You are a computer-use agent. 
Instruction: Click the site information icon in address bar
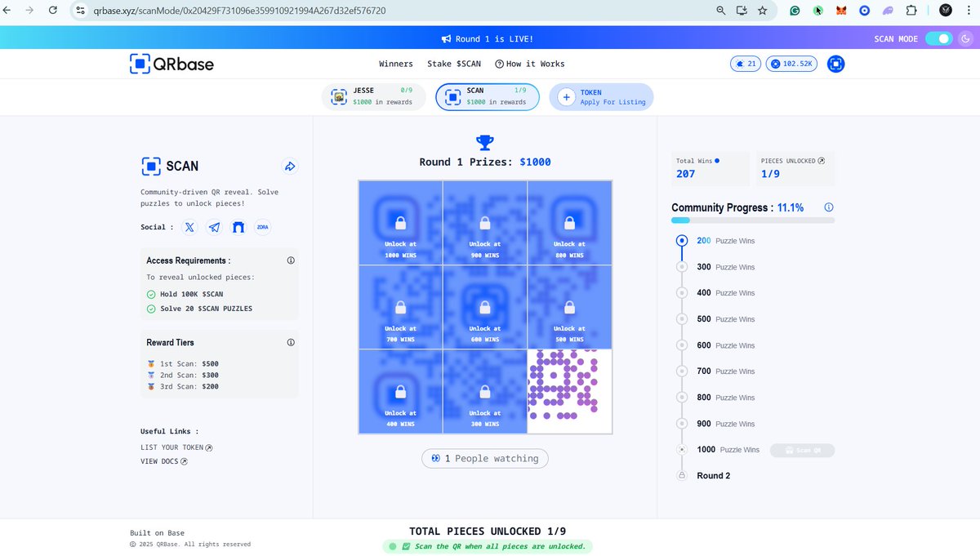click(80, 11)
